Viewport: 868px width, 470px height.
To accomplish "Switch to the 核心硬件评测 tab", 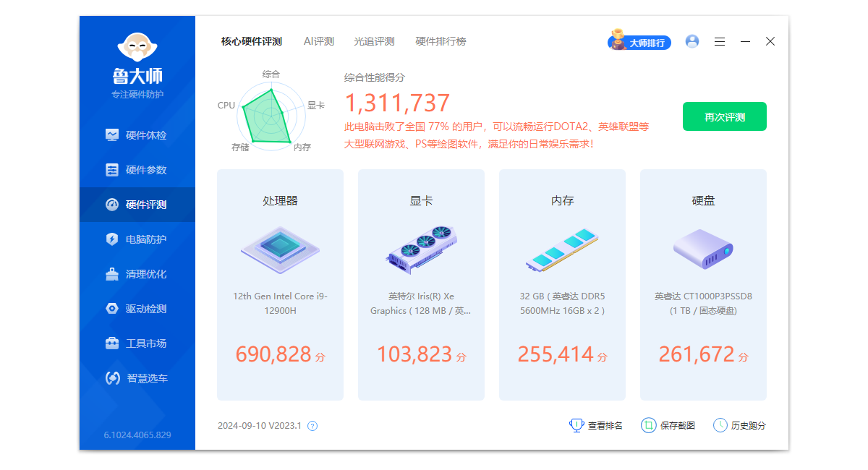I will (252, 41).
